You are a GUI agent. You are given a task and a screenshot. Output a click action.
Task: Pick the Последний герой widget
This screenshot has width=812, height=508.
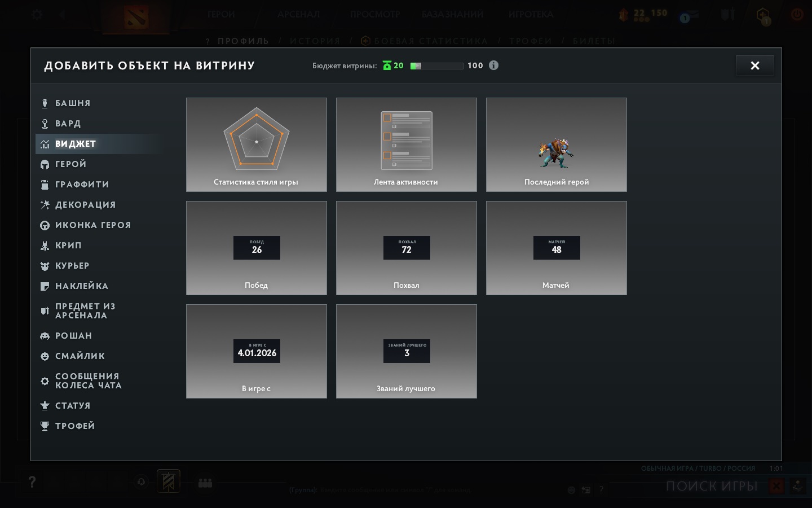pyautogui.click(x=556, y=144)
